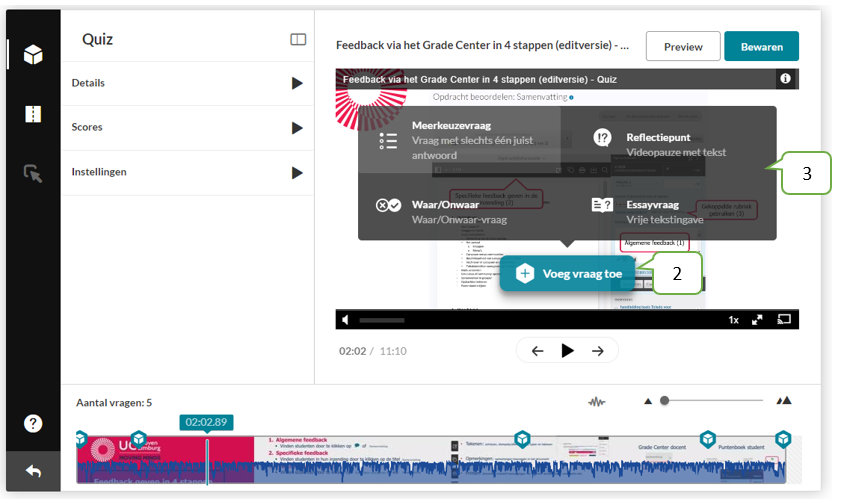The width and height of the screenshot is (845, 504).
Task: Click the Aantal vragen: 5 label
Action: point(114,403)
